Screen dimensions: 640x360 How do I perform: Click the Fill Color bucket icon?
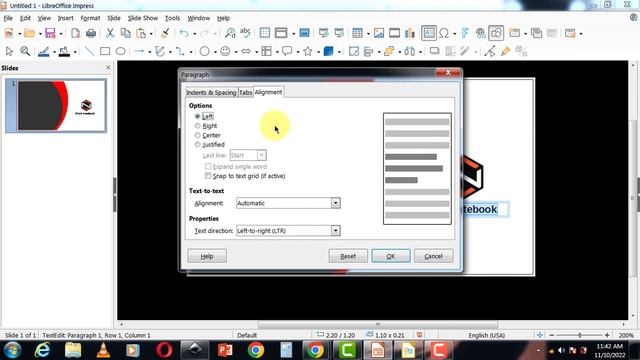[64, 51]
